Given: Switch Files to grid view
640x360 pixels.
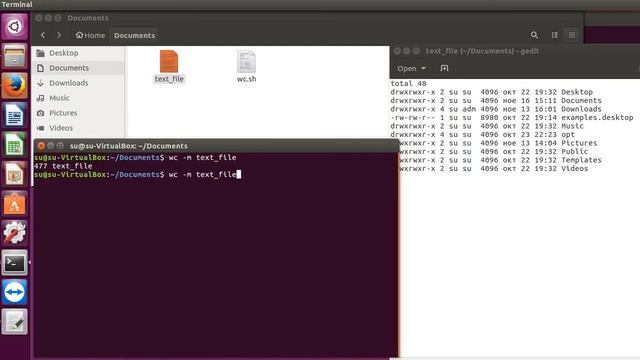Looking at the screenshot, I should [572, 35].
